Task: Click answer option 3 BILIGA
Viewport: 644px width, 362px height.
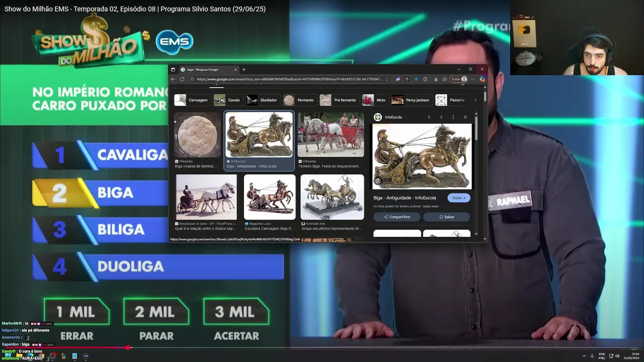Action: point(100,230)
